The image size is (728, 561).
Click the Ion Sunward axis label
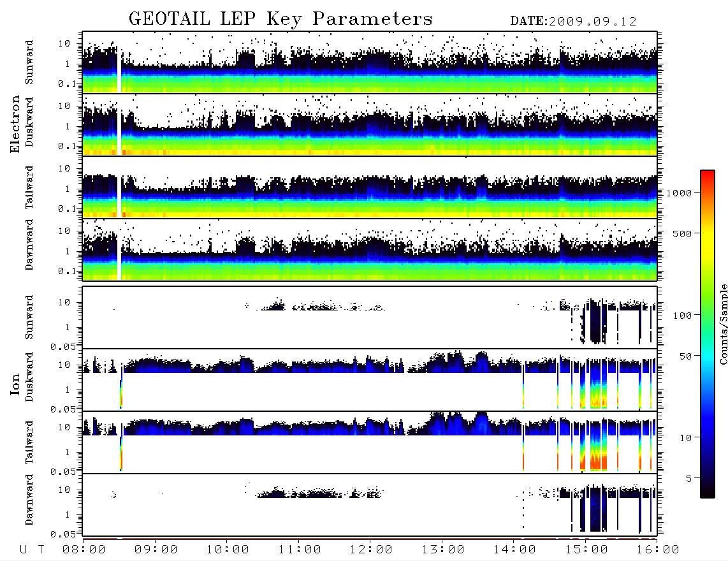[x=29, y=317]
